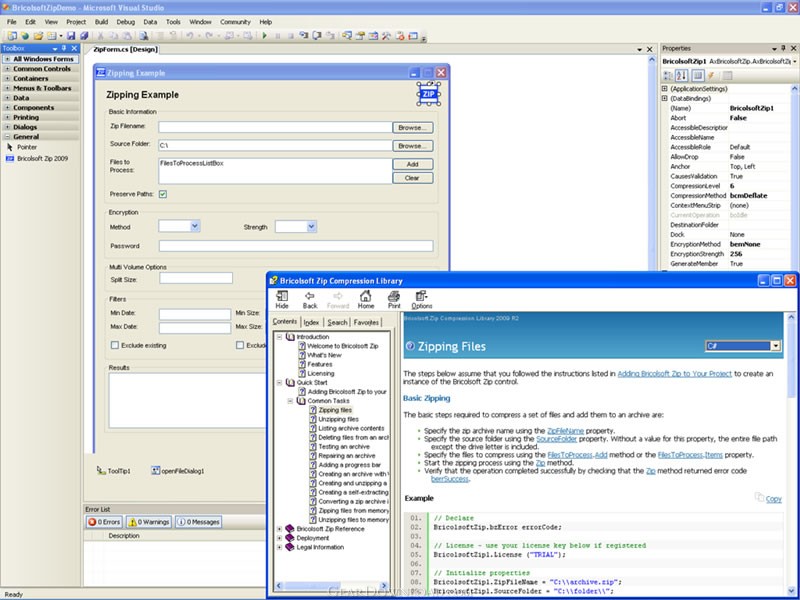Click the Browse button beside Zip Filename
The width and height of the screenshot is (800, 600).
[x=413, y=128]
